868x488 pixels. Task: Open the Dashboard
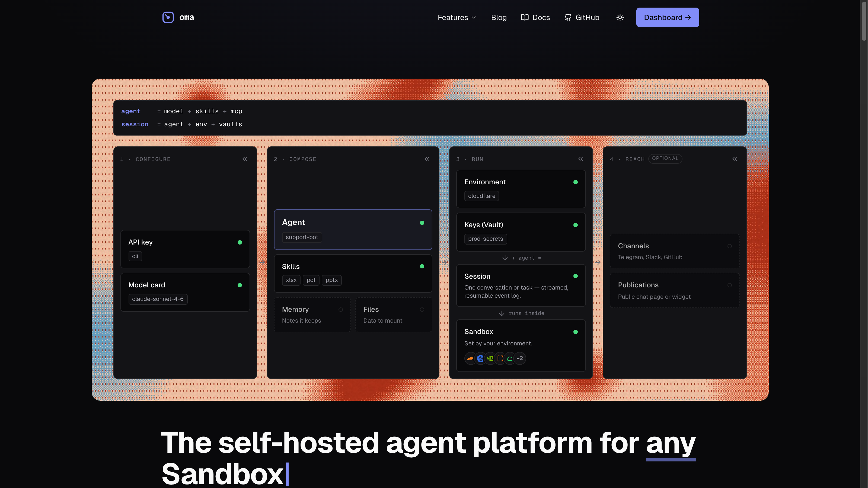[668, 18]
